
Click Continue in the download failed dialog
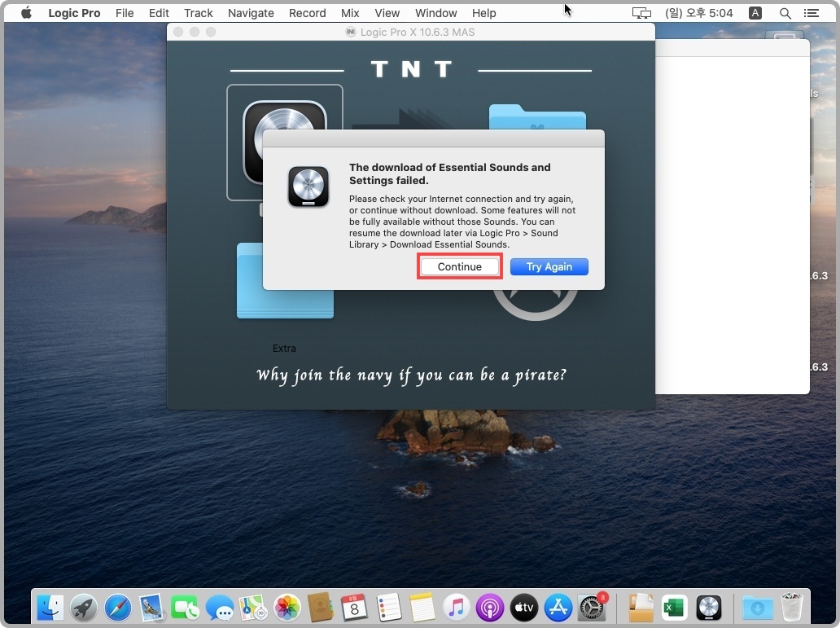click(459, 266)
